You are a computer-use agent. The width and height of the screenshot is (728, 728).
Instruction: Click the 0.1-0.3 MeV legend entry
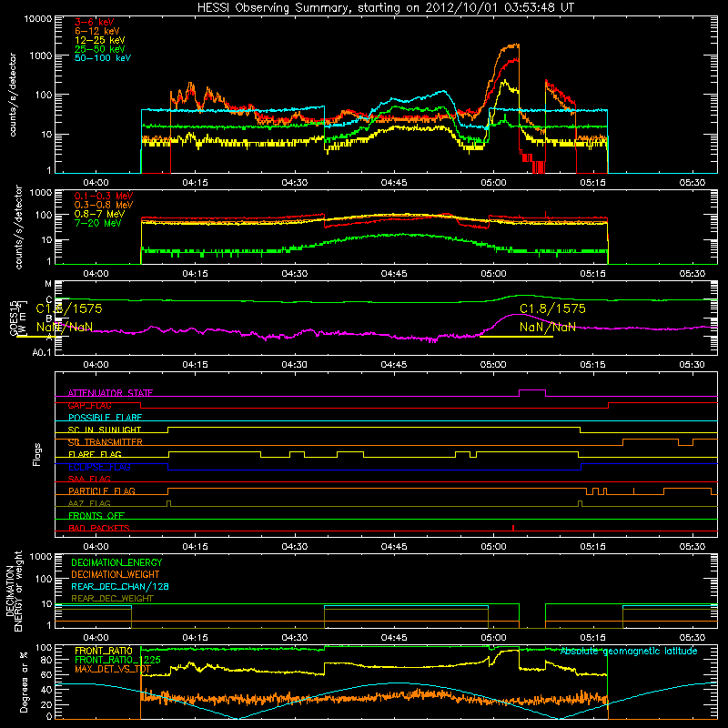104,196
